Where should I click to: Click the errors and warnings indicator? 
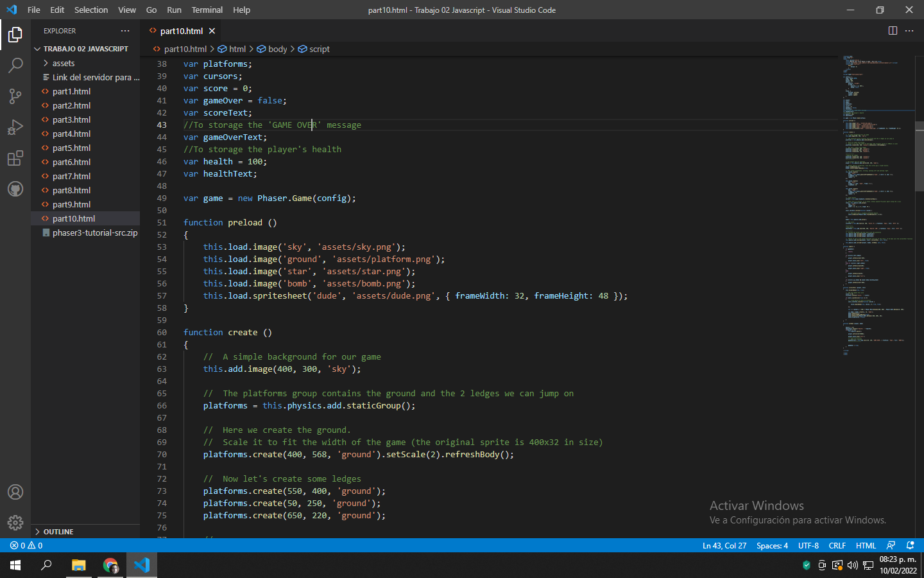click(x=26, y=545)
